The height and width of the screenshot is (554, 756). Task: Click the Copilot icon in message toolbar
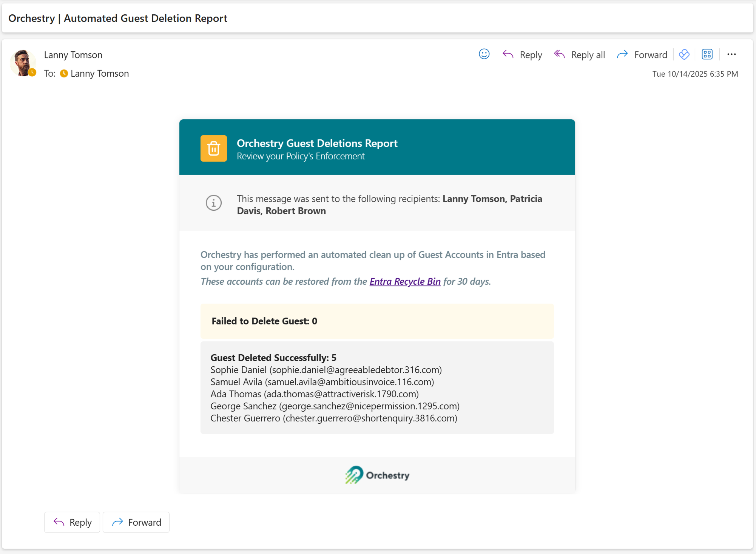click(x=684, y=54)
